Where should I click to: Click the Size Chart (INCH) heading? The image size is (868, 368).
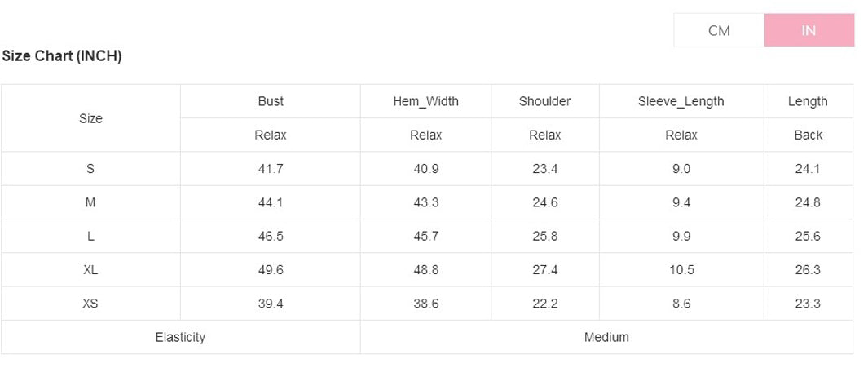pos(62,56)
